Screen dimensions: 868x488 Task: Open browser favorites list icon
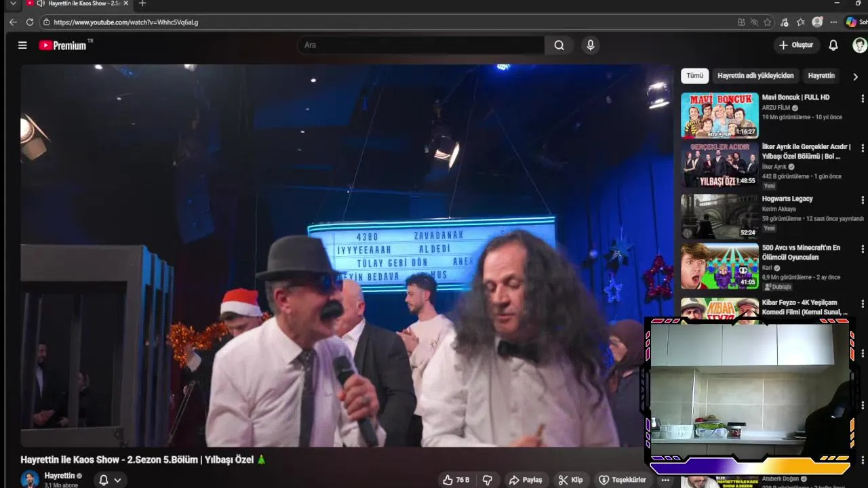pyautogui.click(x=801, y=22)
